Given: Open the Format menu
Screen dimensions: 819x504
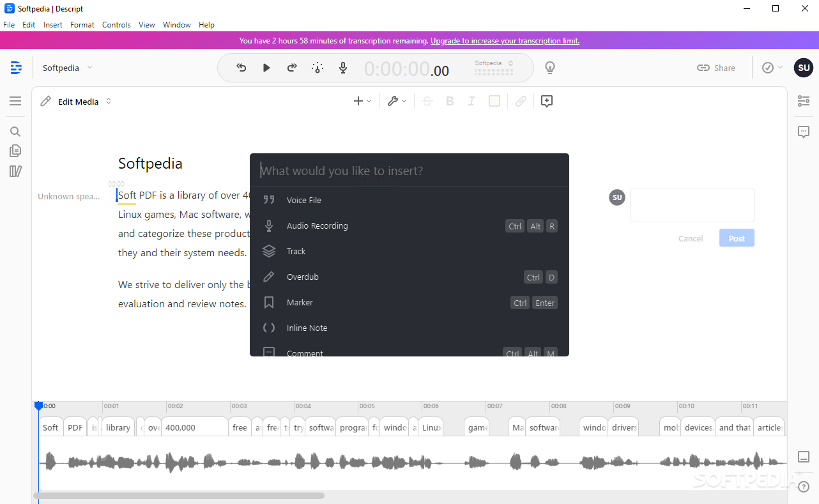Looking at the screenshot, I should (x=82, y=25).
